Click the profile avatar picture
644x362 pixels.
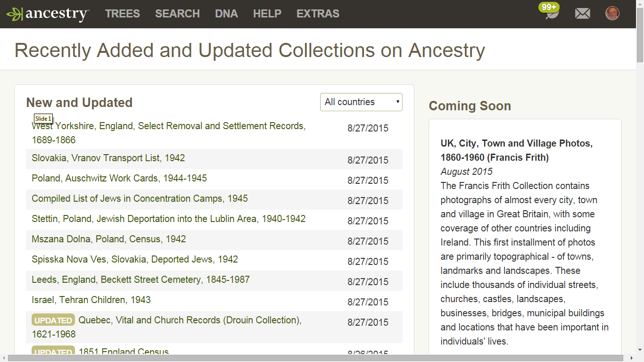click(612, 13)
